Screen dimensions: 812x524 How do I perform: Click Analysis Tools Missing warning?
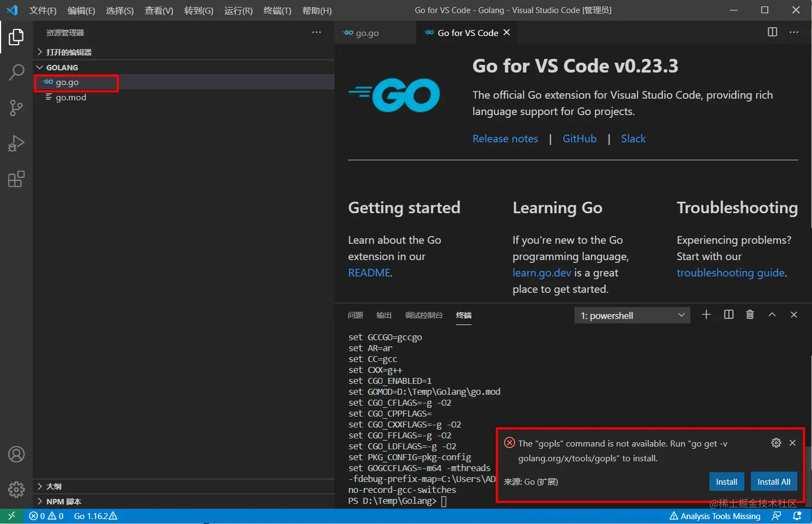click(x=715, y=516)
